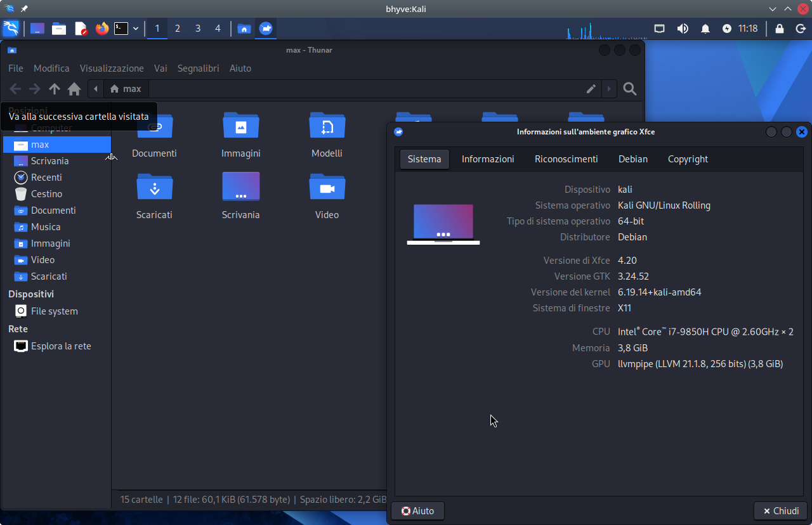Open the File menu in Thunar
812x525 pixels.
pyautogui.click(x=16, y=68)
